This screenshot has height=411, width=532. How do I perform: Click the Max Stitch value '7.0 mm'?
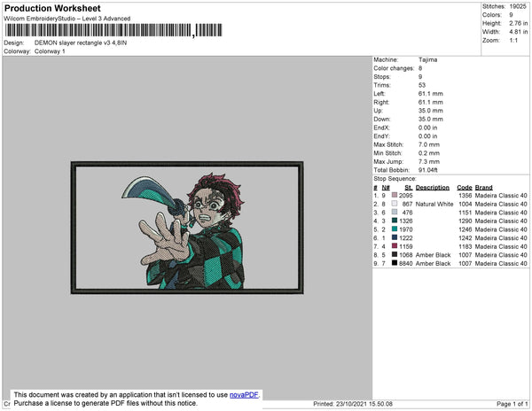click(x=429, y=144)
